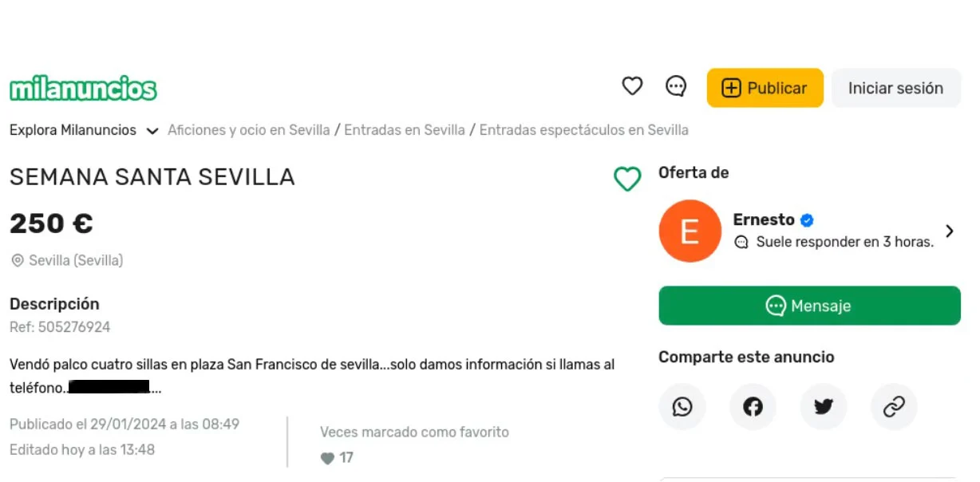Screen dimensions: 980x482
Task: Click the Publicar button
Action: pos(764,88)
